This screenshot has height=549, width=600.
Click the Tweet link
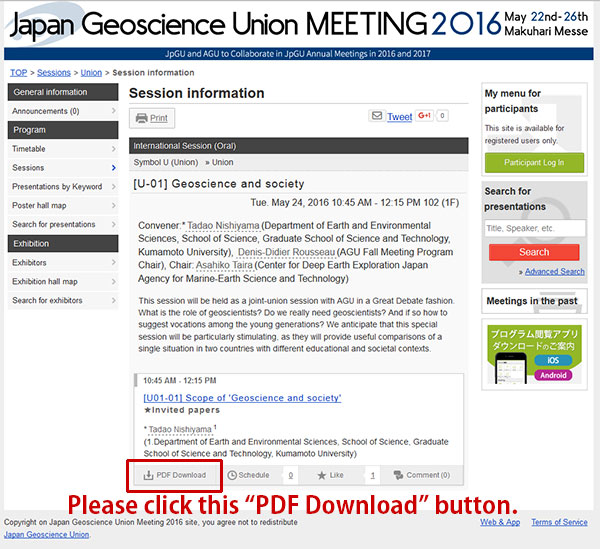(399, 117)
